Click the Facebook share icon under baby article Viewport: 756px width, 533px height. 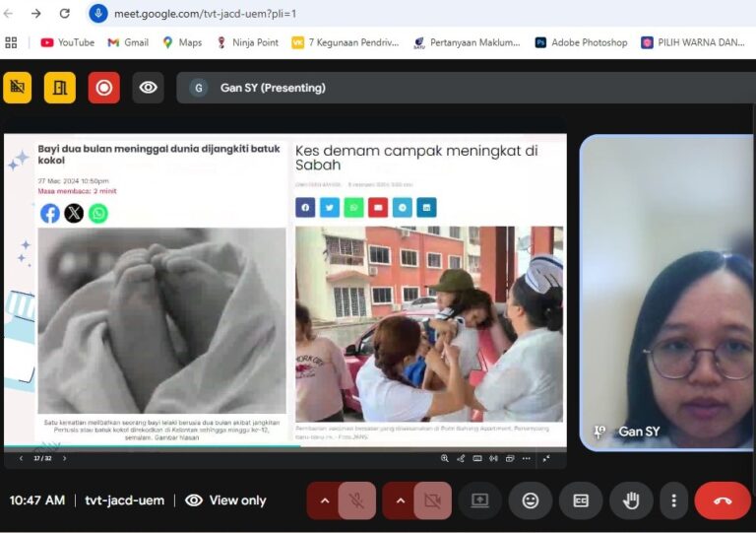click(50, 214)
